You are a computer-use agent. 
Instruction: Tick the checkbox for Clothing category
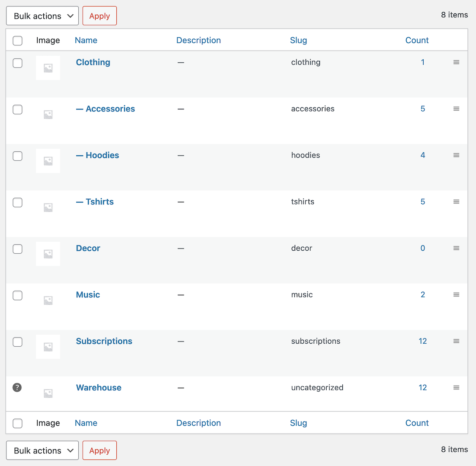point(17,63)
